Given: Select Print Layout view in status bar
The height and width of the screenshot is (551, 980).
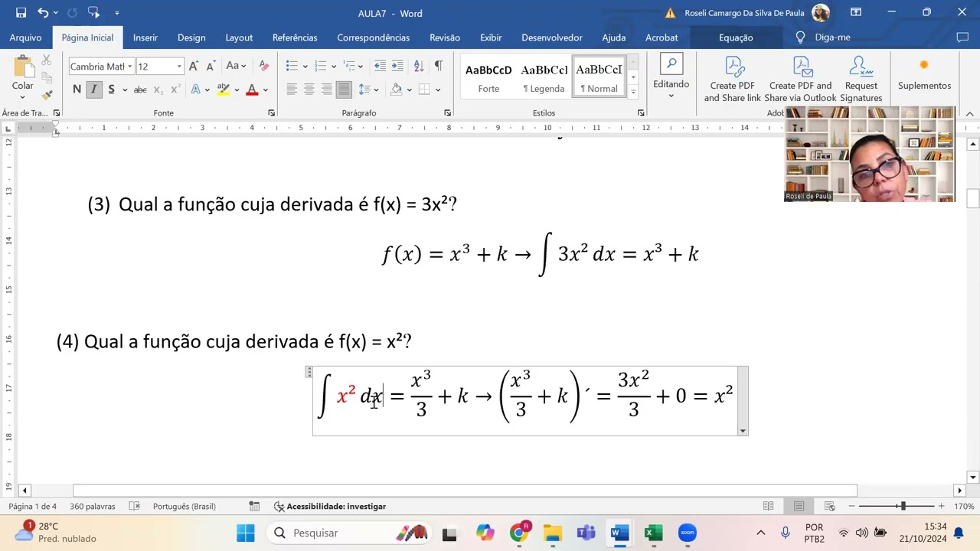Looking at the screenshot, I should (799, 506).
